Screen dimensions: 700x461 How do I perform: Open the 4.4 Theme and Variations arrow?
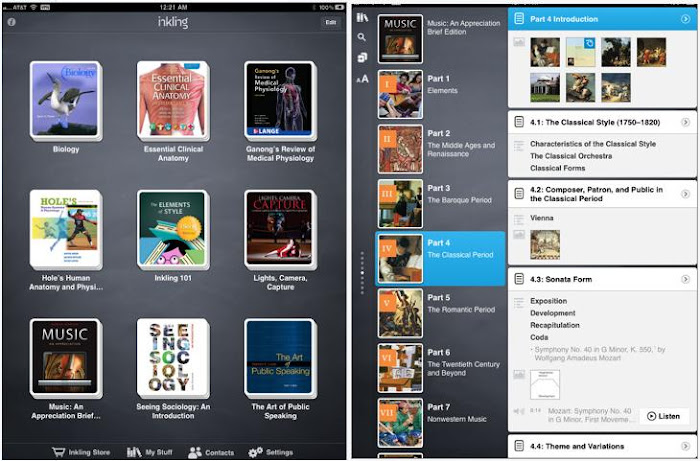pyautogui.click(x=685, y=446)
